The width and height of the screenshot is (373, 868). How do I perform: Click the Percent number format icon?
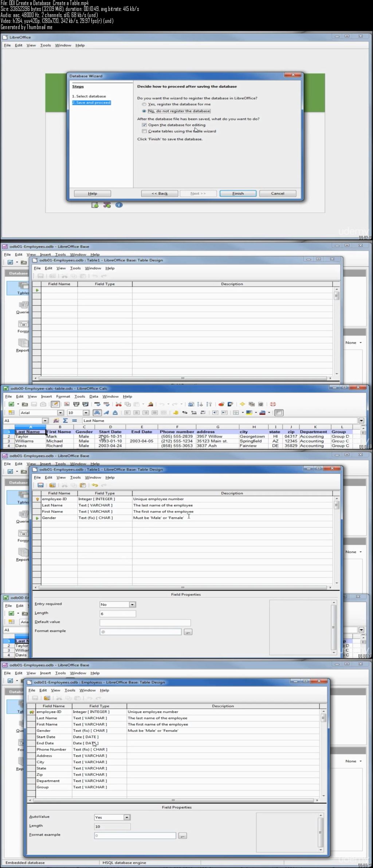click(185, 413)
